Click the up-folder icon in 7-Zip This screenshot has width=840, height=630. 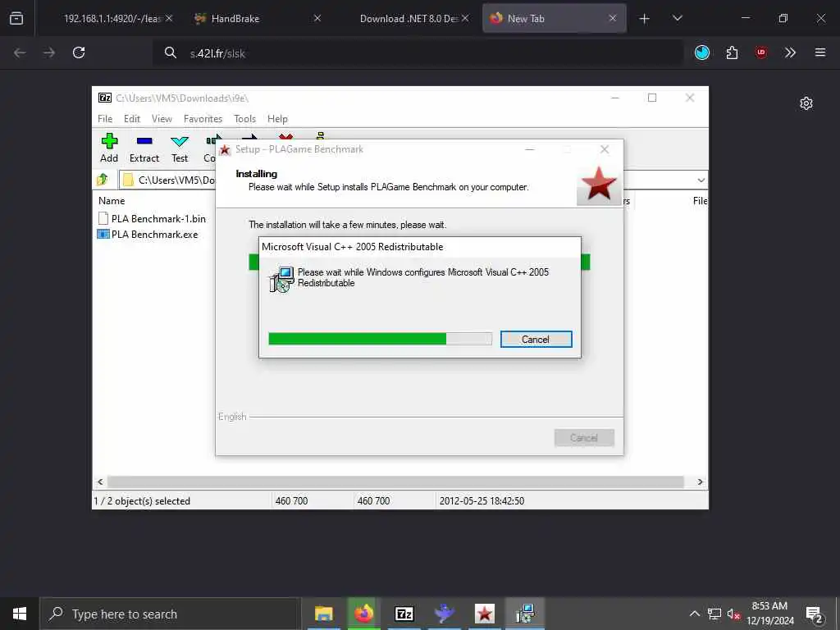click(103, 180)
